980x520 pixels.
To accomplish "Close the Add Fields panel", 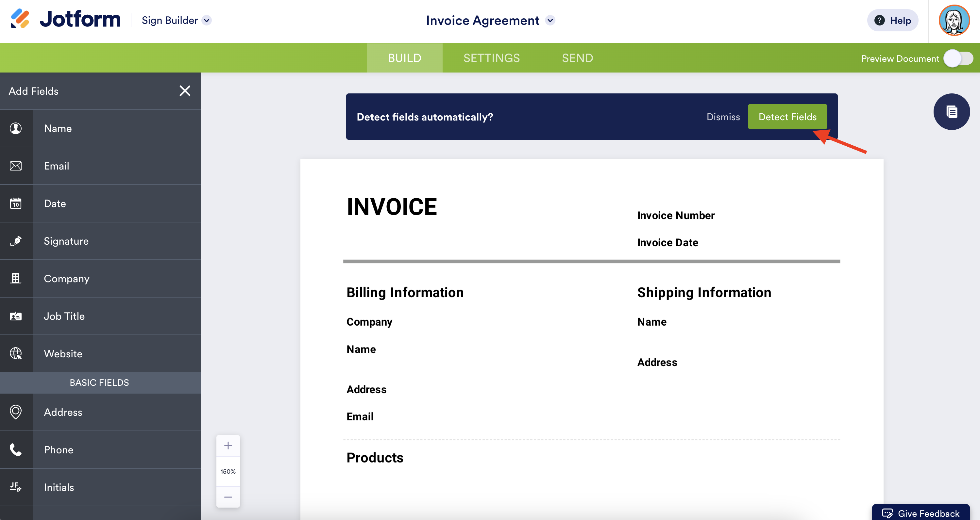I will coord(185,91).
